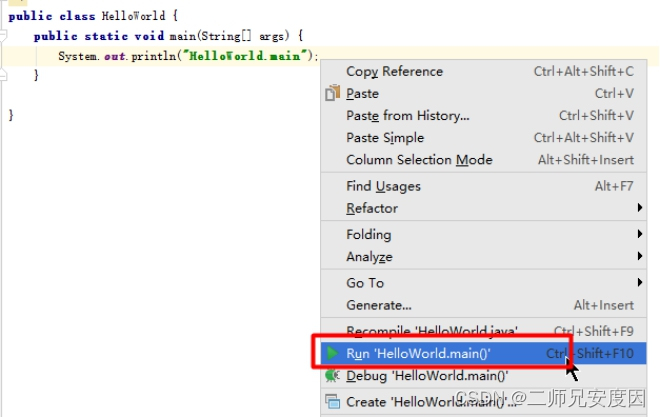Select Find Usages menu entry
The height and width of the screenshot is (417, 660).
tap(483, 186)
